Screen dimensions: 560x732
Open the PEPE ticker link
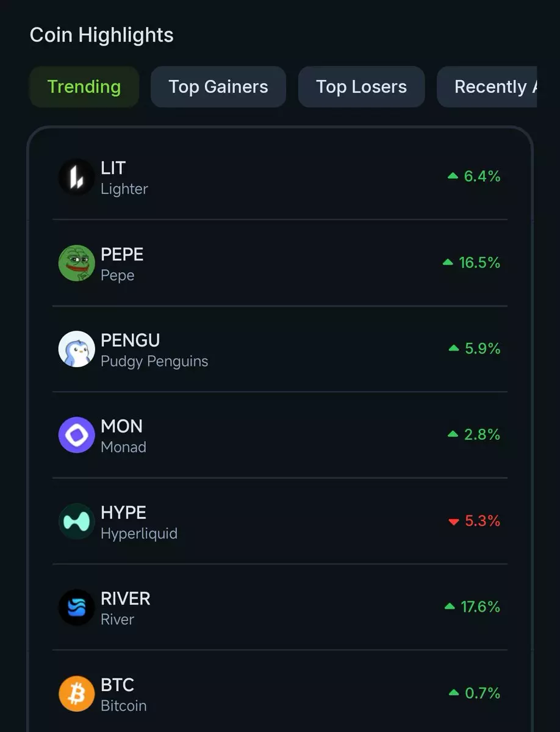(x=122, y=254)
